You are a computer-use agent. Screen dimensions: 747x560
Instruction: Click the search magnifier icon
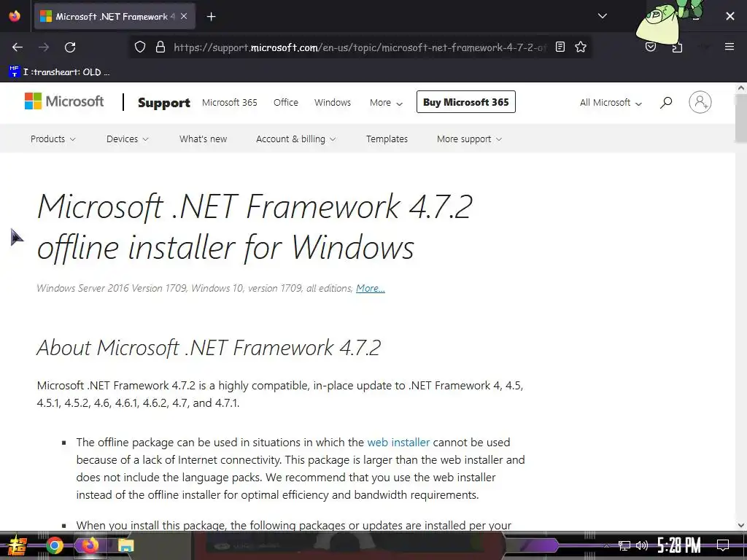666,102
